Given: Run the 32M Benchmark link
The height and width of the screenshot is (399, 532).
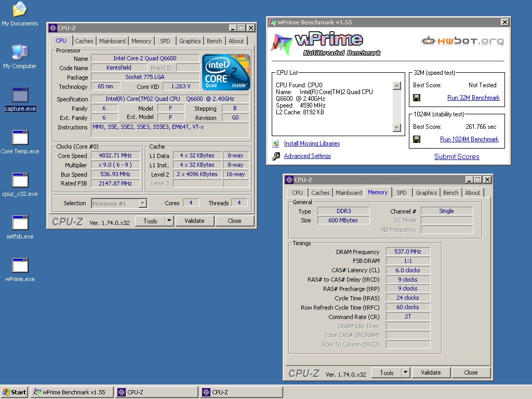Looking at the screenshot, I should (473, 98).
